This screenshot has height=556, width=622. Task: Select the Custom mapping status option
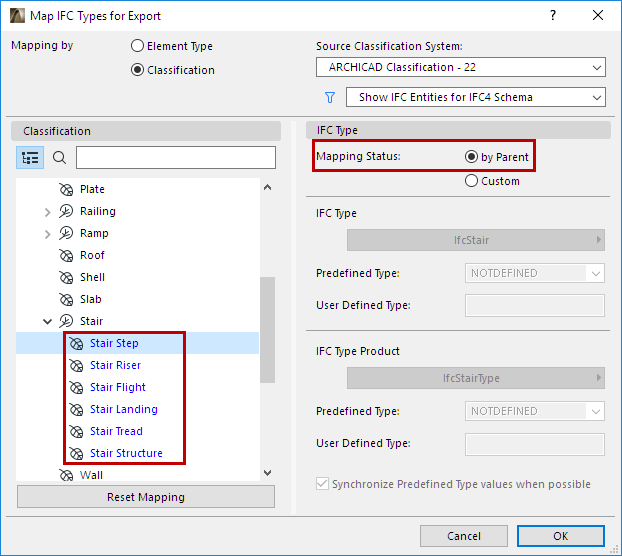tap(472, 181)
